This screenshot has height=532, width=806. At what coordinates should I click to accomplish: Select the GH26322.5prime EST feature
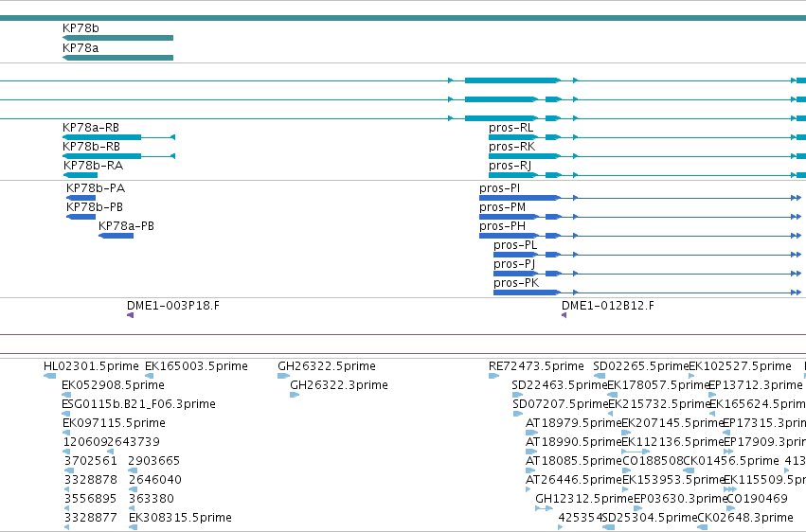(x=284, y=376)
